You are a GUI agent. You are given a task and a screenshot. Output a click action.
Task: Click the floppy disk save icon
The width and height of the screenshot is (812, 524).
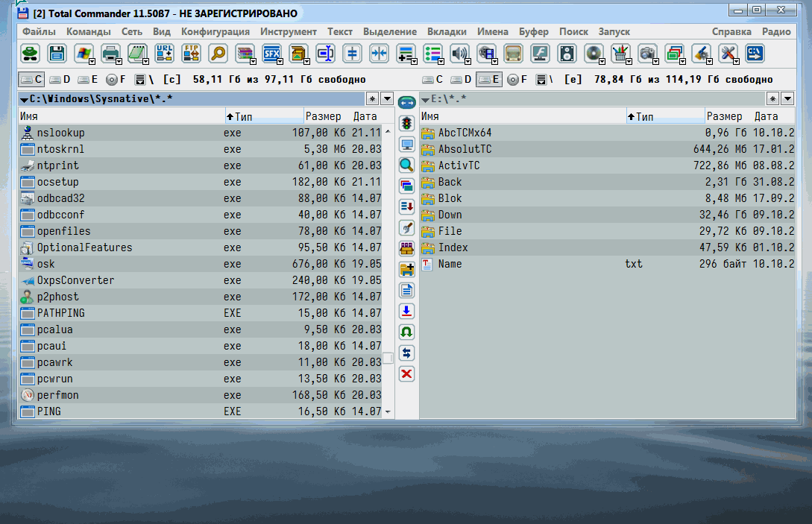57,53
